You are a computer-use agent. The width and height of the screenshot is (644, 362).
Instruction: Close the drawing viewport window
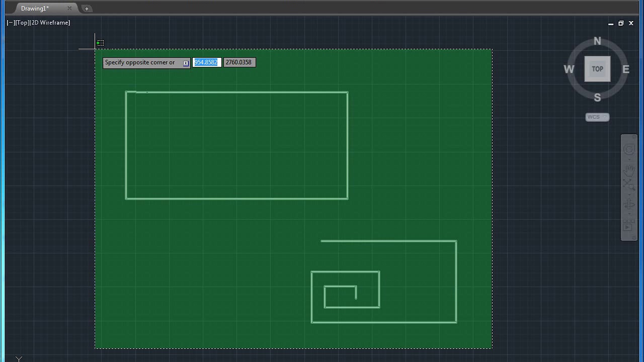631,23
